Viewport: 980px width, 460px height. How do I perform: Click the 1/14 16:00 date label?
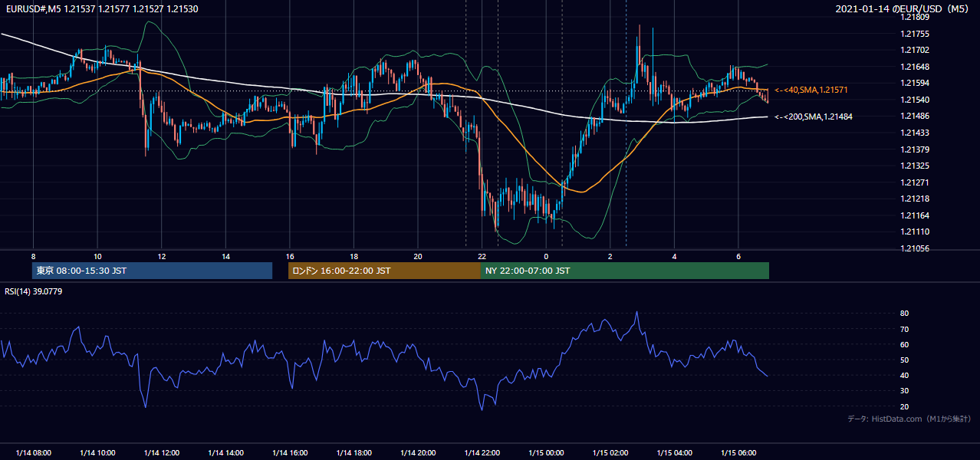point(290,452)
